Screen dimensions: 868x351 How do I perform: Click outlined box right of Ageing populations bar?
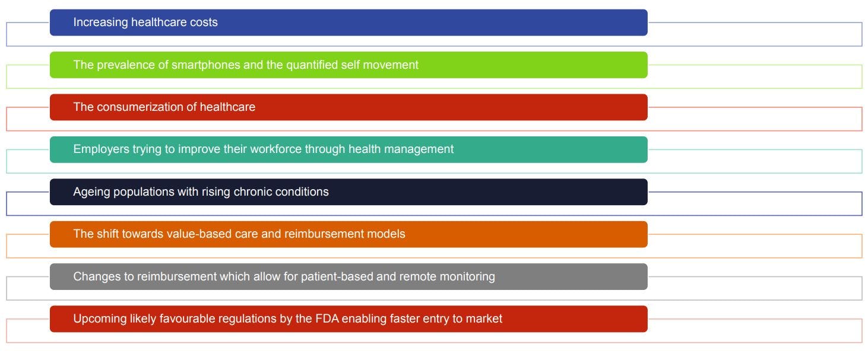(x=755, y=204)
